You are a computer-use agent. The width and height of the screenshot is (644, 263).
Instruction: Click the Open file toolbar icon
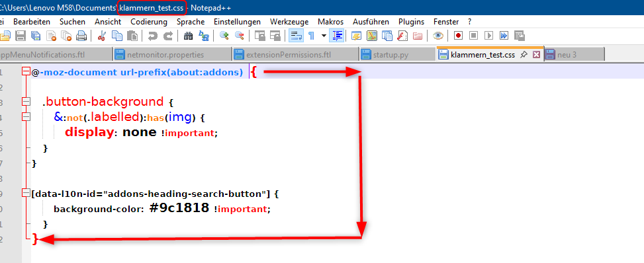[4, 36]
